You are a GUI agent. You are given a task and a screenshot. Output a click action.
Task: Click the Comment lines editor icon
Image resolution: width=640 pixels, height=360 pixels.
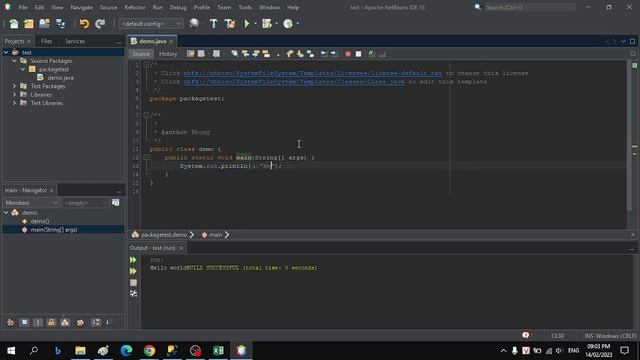tap(371, 54)
